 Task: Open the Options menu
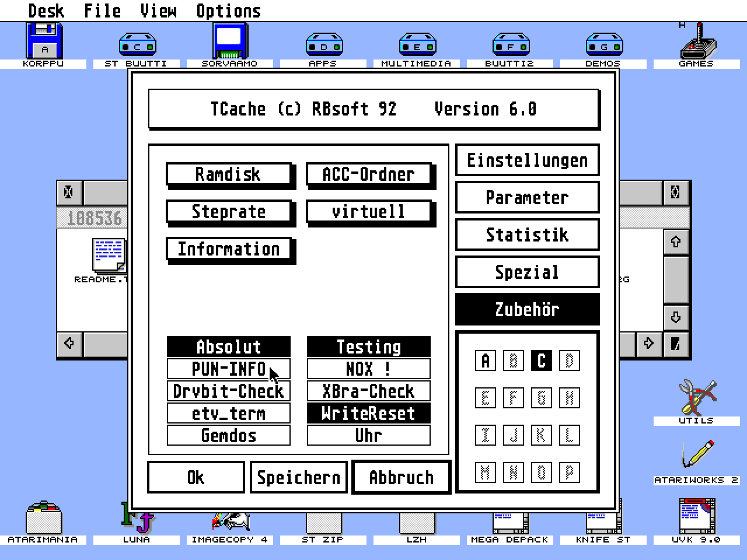click(x=228, y=10)
